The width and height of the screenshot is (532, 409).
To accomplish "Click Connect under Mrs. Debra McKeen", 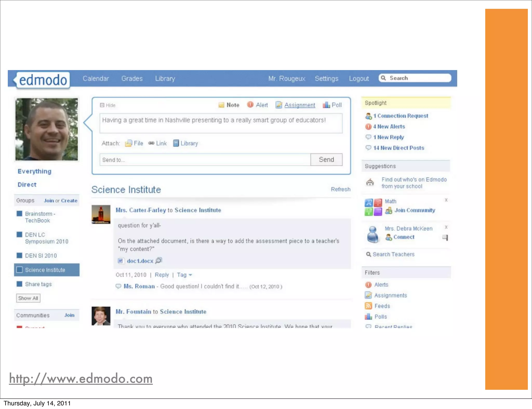I will [x=404, y=237].
